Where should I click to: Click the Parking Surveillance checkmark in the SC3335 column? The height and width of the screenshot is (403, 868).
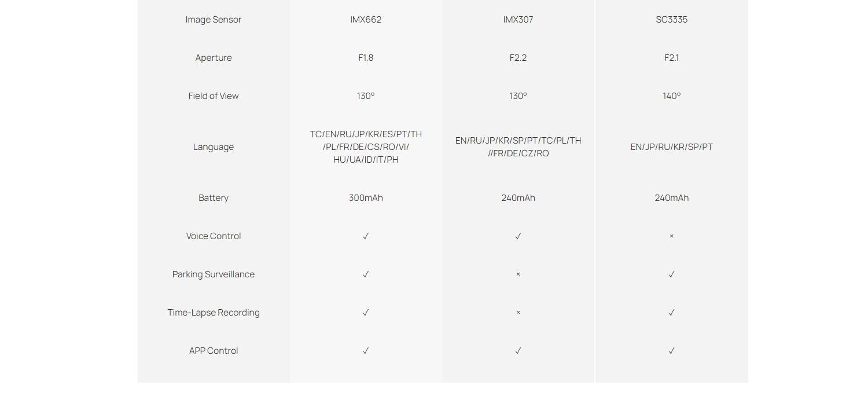coord(671,274)
